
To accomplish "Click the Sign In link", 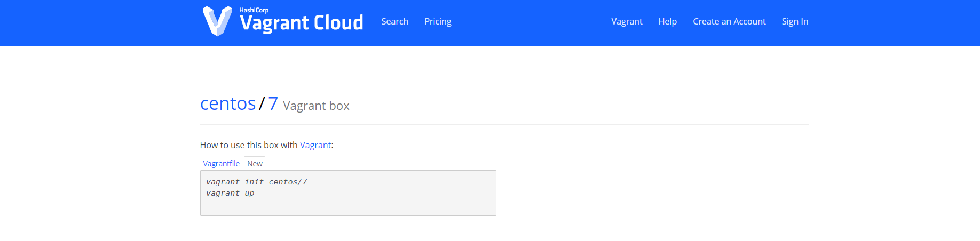I will coord(795,21).
